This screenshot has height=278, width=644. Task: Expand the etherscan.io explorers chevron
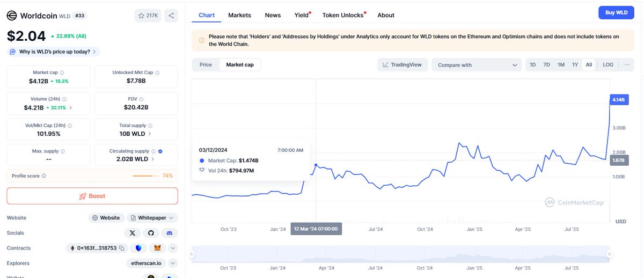[x=173, y=263]
